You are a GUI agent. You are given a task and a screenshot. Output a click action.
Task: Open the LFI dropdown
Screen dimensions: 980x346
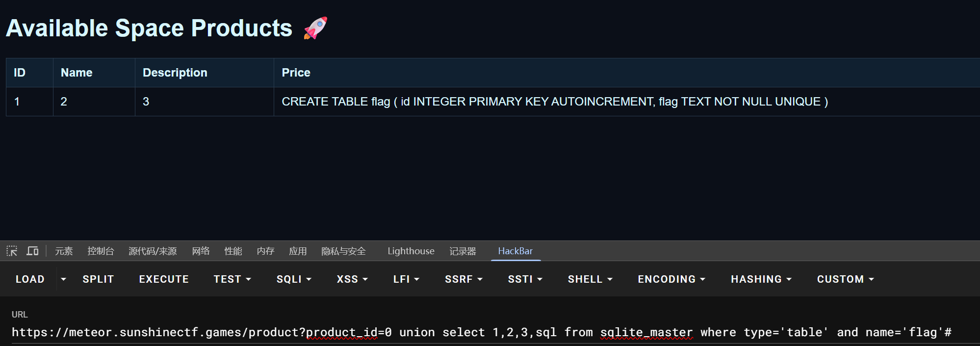point(406,279)
